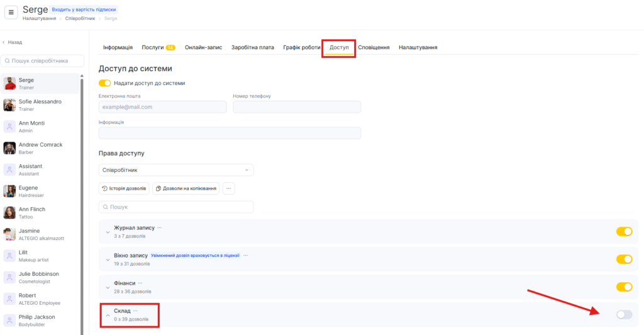Click Serge's avatar in the employee list
The height and width of the screenshot is (335, 644).
pyautogui.click(x=9, y=84)
